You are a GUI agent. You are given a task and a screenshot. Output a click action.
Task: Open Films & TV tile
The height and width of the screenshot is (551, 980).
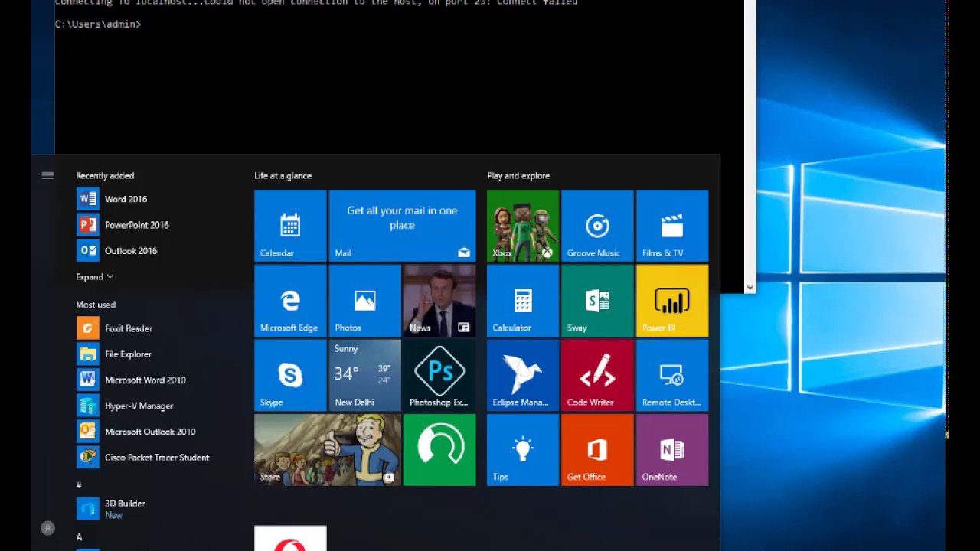pyautogui.click(x=672, y=226)
